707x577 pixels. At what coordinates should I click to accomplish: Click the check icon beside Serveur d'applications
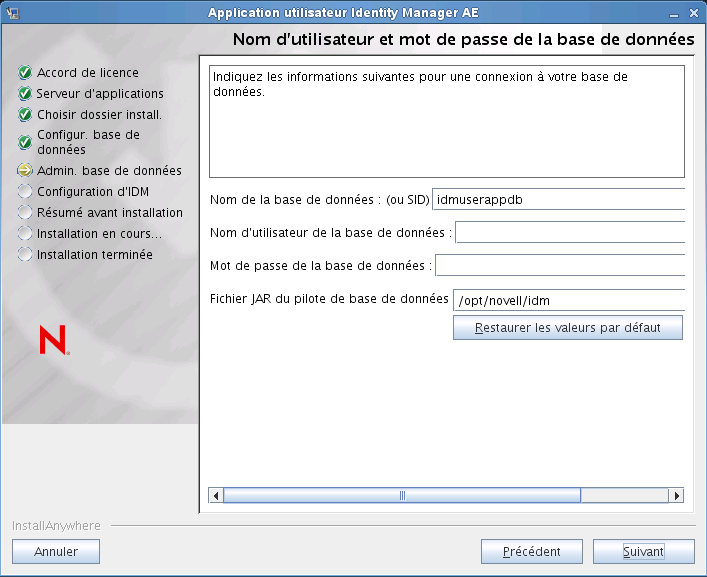point(25,93)
